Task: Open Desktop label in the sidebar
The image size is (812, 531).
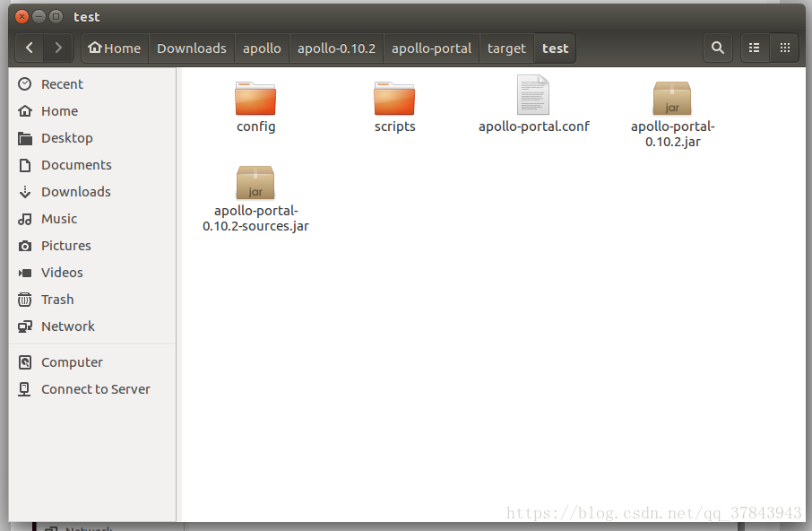Action: pyautogui.click(x=67, y=138)
